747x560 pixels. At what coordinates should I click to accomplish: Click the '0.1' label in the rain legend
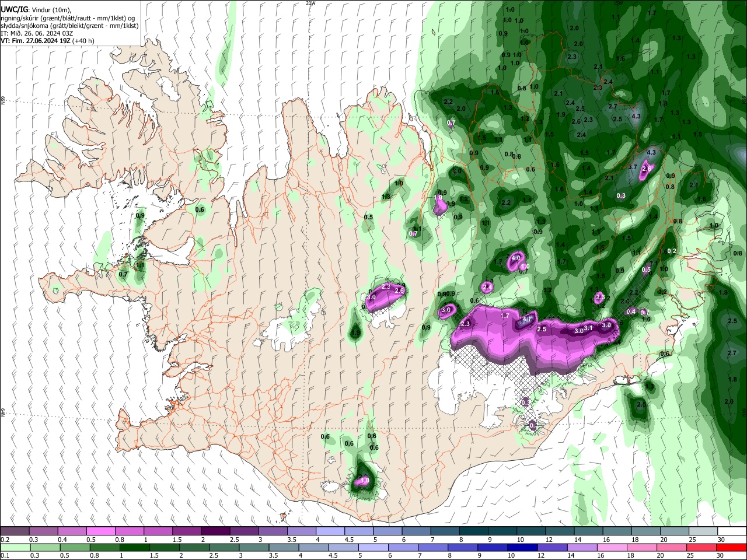[5, 556]
